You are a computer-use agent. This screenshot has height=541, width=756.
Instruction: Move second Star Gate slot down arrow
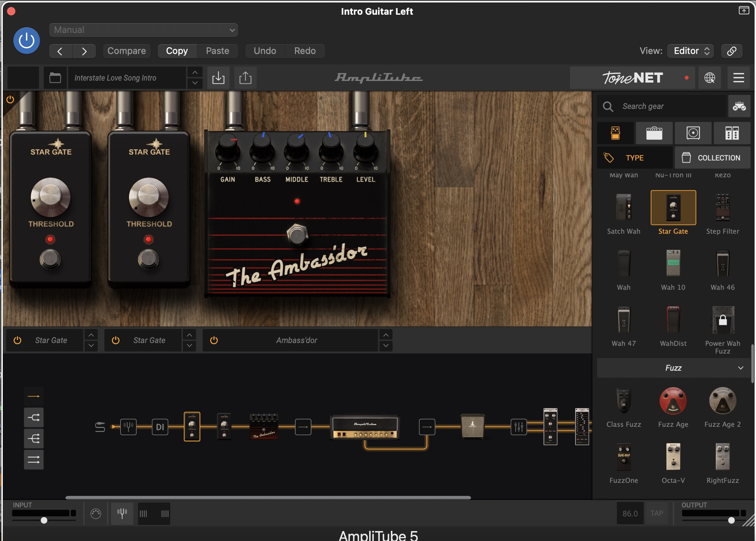[x=189, y=345]
